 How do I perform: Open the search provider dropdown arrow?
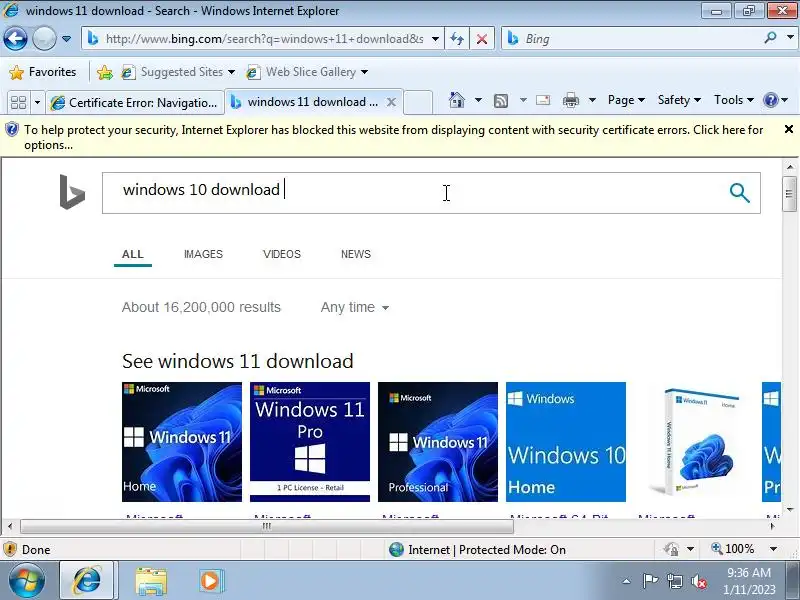(x=790, y=38)
